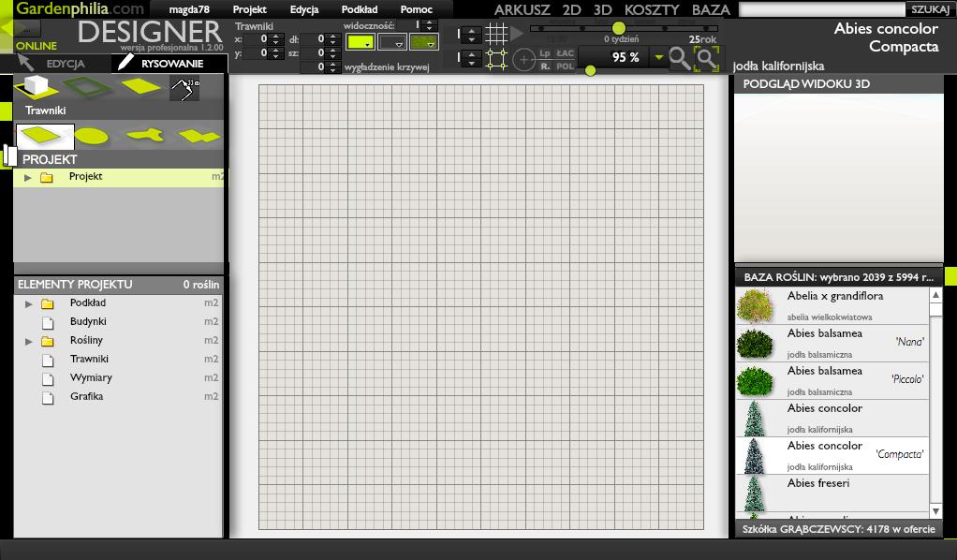
Task: Adjust the widoczność visibility stepper
Action: [430, 25]
